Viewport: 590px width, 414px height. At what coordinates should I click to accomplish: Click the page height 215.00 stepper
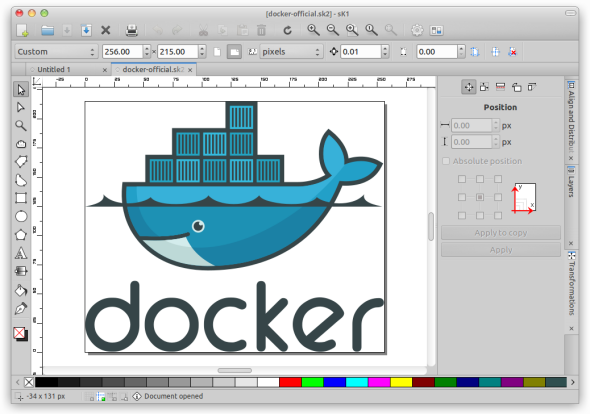(202, 52)
